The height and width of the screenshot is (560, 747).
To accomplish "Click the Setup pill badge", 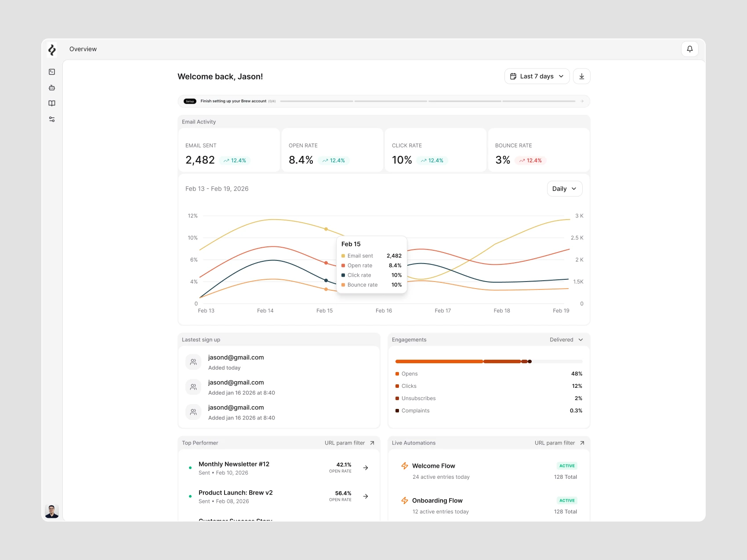I will coord(190,101).
